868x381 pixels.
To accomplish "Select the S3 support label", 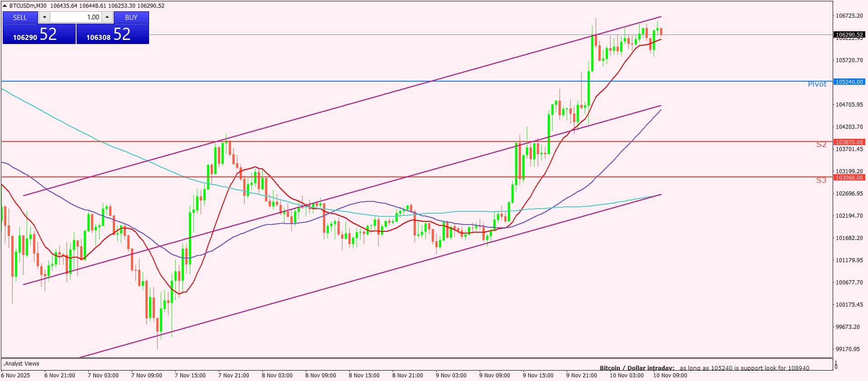I will (x=821, y=181).
